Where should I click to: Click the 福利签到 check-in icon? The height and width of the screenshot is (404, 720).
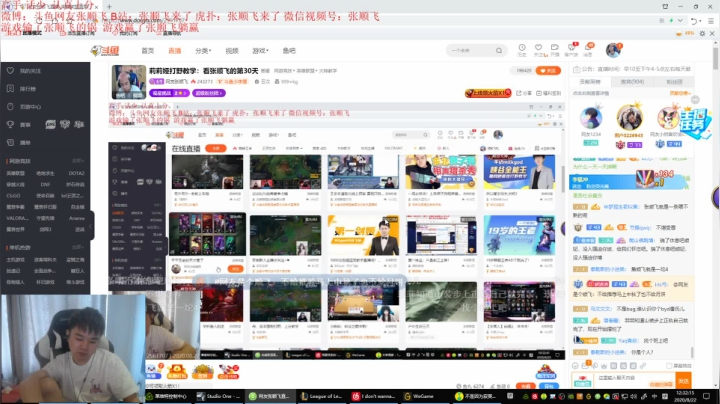[549, 93]
